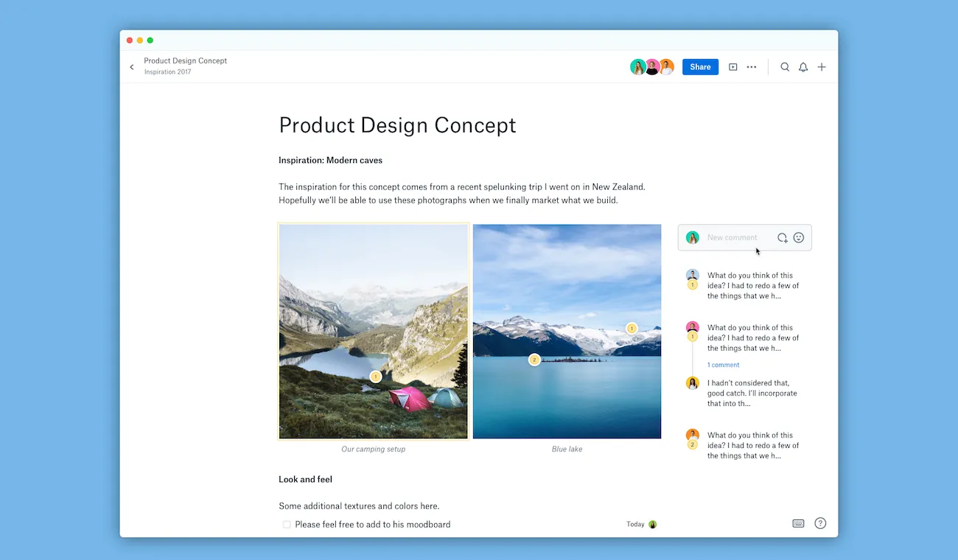Click the New comment input field
Screen dimensions: 958x560
(733, 237)
